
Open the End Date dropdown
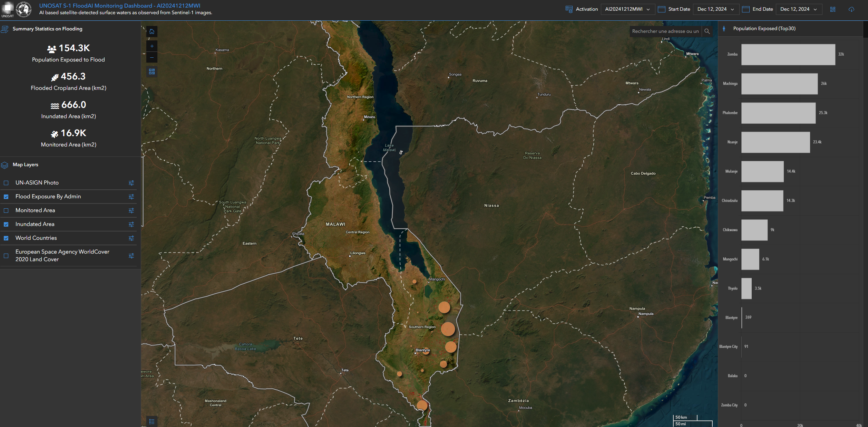click(x=798, y=9)
